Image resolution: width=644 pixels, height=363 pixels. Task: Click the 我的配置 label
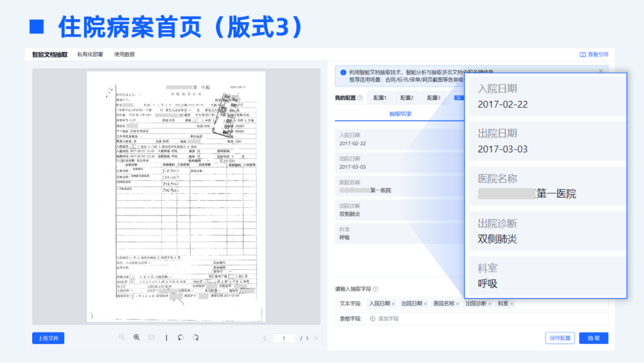[x=345, y=98]
